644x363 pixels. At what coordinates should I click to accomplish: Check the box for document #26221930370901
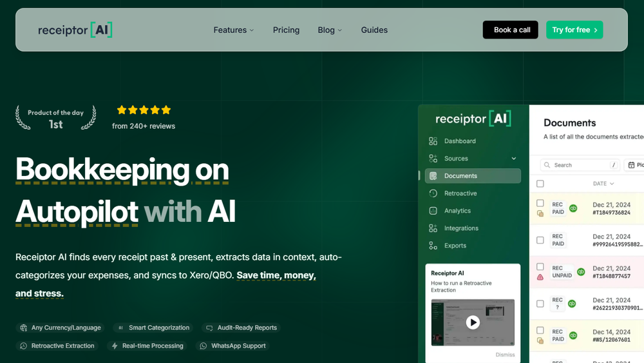click(540, 304)
